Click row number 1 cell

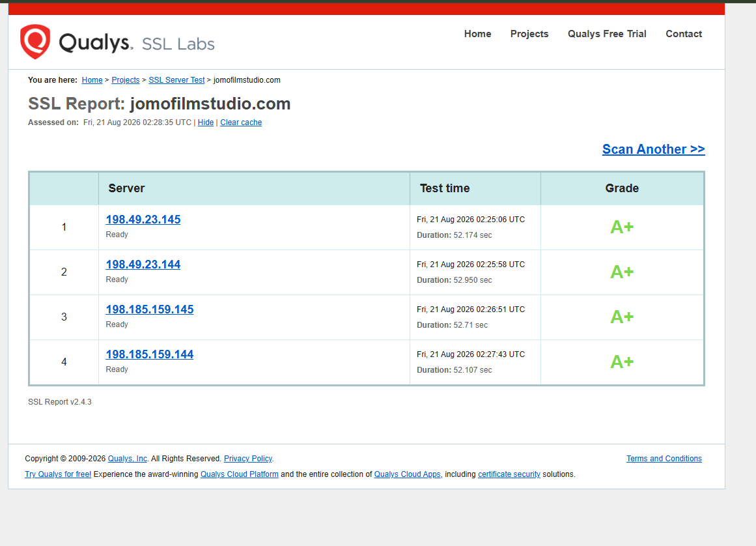[x=64, y=227]
